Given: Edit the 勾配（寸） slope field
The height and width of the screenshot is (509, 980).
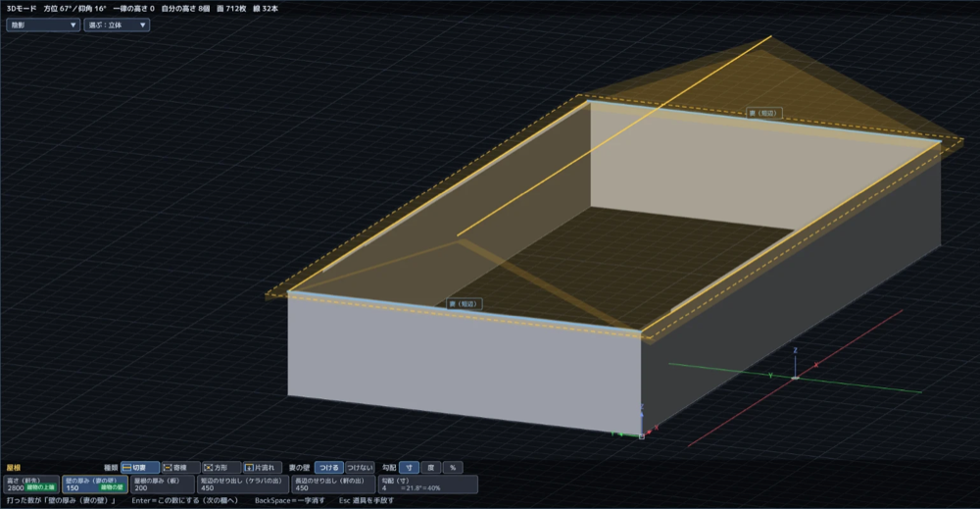Looking at the screenshot, I should coord(428,484).
